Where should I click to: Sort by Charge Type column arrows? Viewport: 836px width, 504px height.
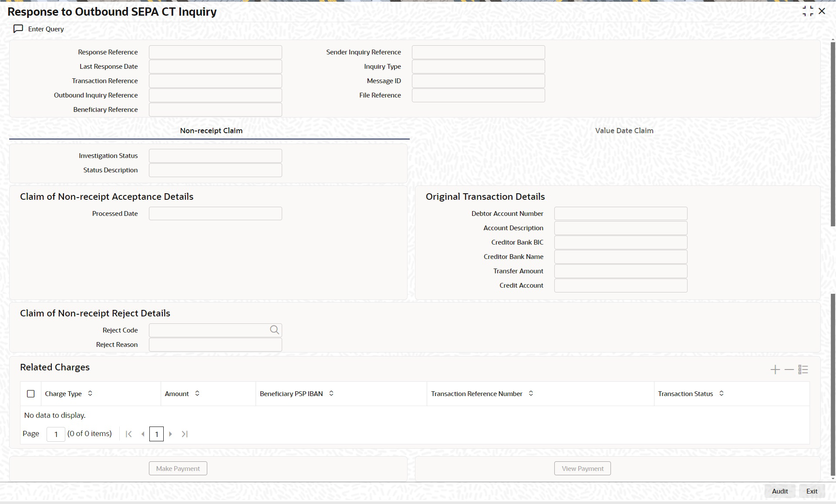coord(90,393)
